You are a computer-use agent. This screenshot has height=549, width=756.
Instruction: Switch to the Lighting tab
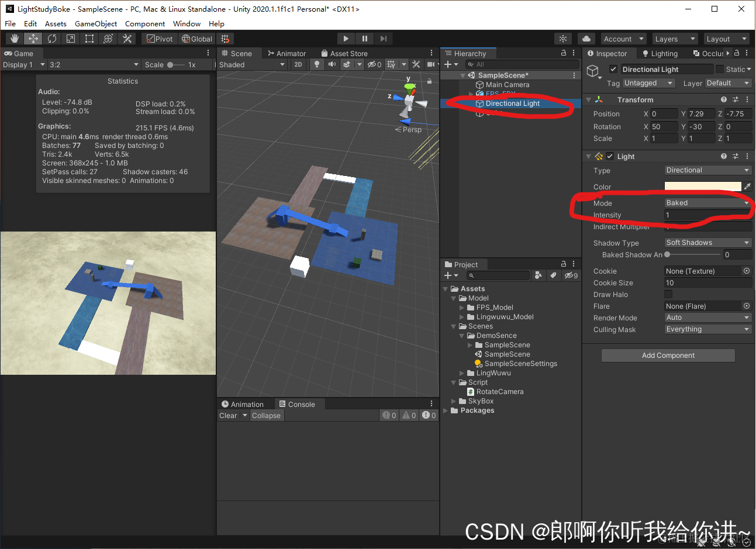(x=660, y=53)
